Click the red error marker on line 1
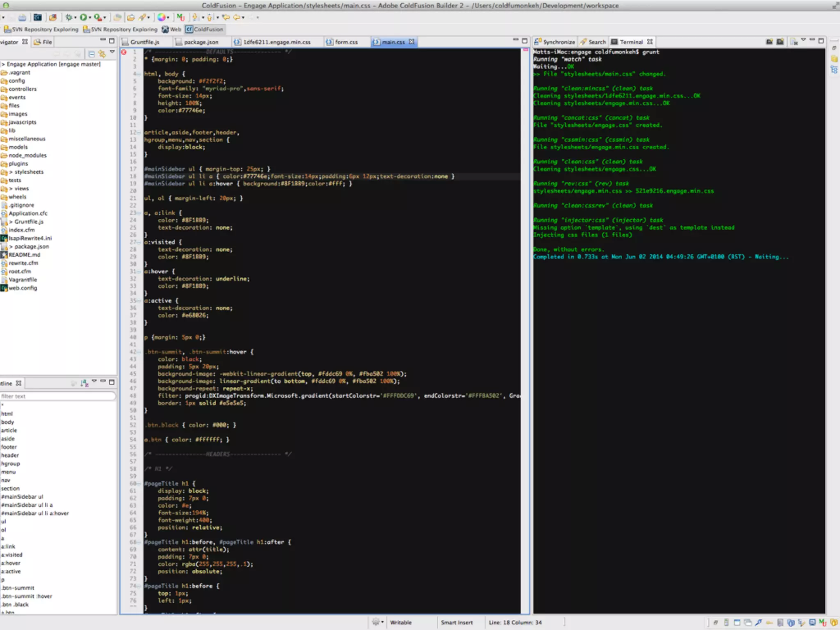 click(124, 52)
